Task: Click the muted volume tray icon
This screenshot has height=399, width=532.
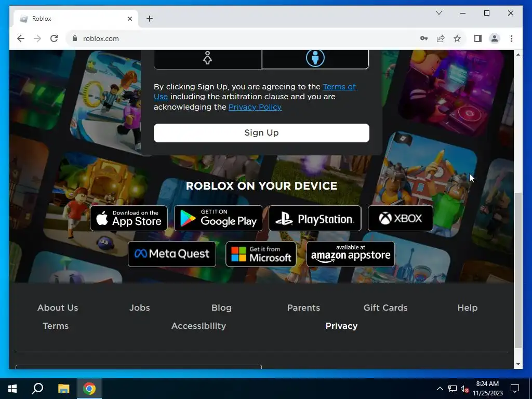Action: pyautogui.click(x=464, y=389)
